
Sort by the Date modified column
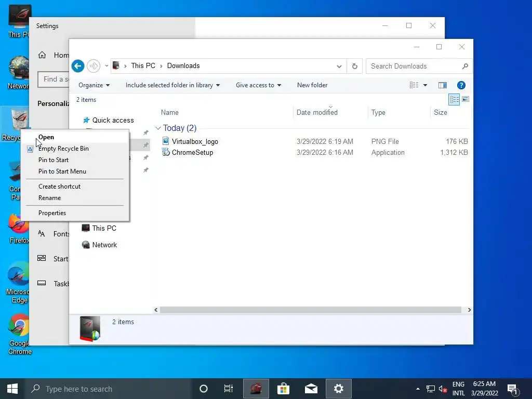point(317,112)
